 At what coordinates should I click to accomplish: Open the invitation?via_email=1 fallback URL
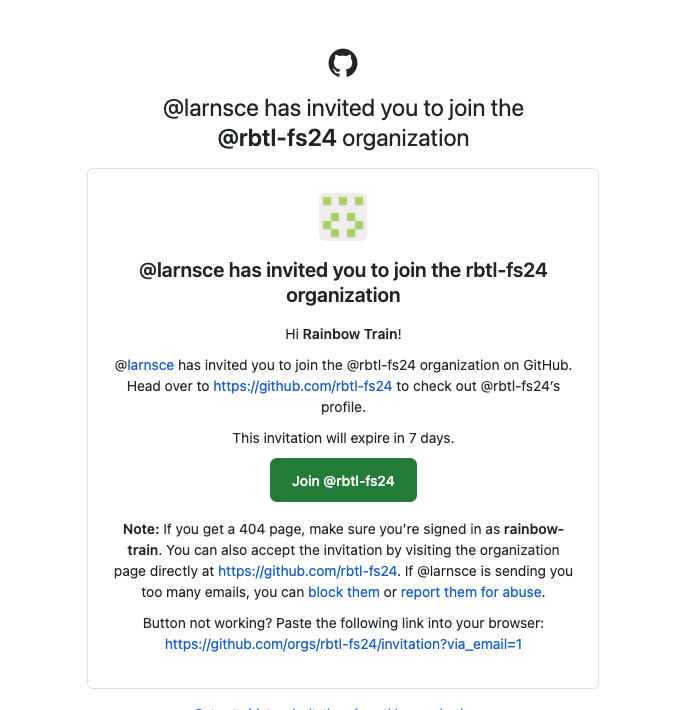(x=343, y=645)
